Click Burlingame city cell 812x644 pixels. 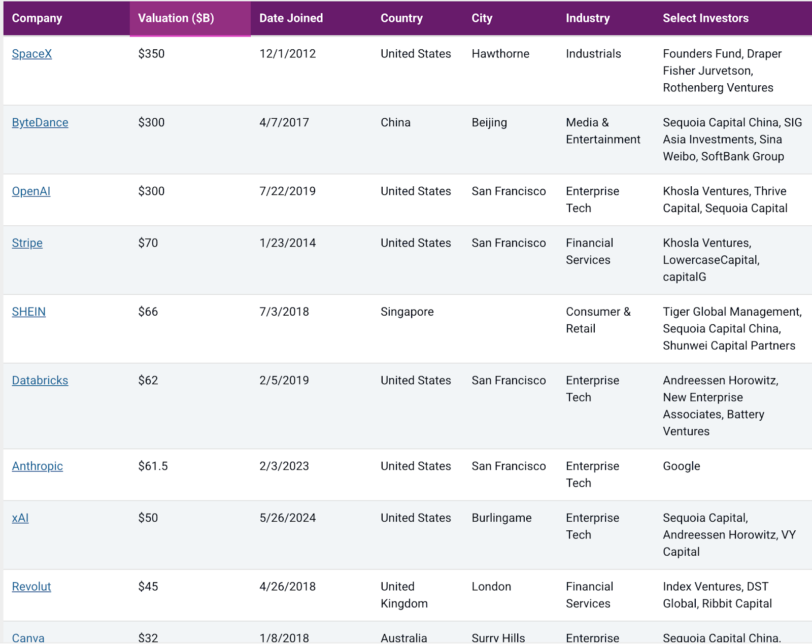point(501,518)
